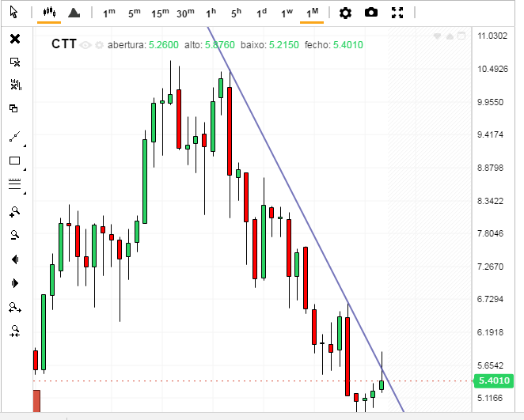The width and height of the screenshot is (524, 420).
Task: Toggle CTT series visibility eye
Action: point(85,45)
